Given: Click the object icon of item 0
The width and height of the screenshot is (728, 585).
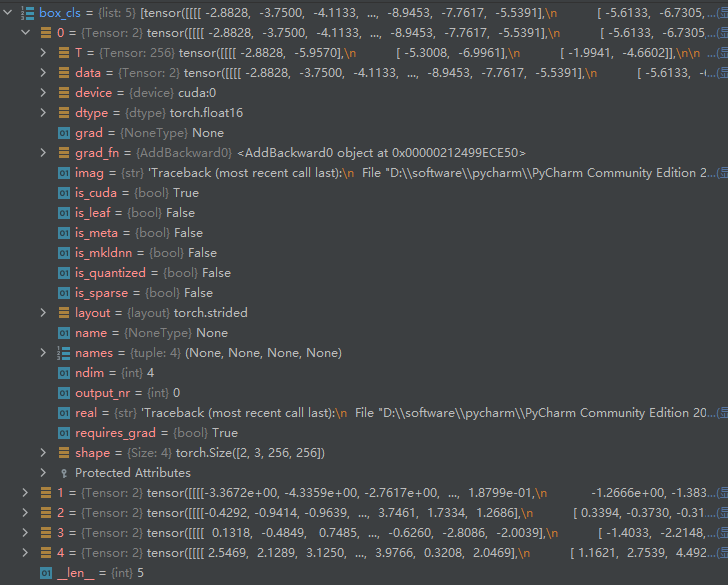Looking at the screenshot, I should [x=46, y=32].
